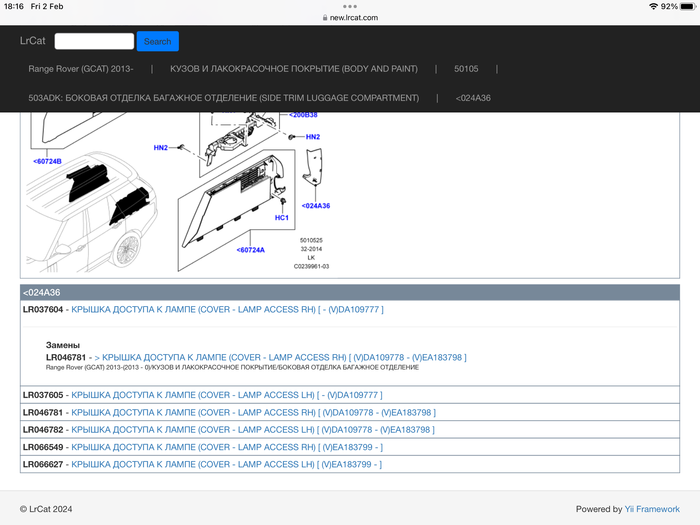Screen dimensions: 700x525
Task: Open the Yii Framework link
Action: coord(652,509)
